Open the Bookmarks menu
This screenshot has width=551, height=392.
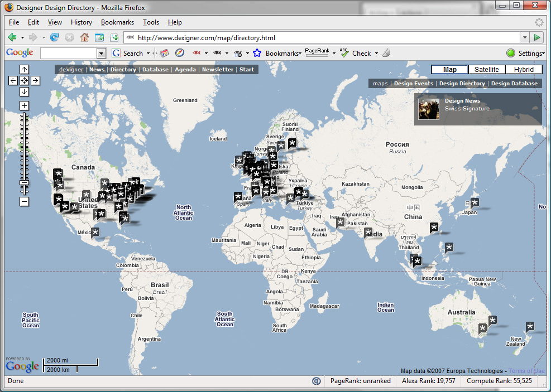pyautogui.click(x=117, y=22)
